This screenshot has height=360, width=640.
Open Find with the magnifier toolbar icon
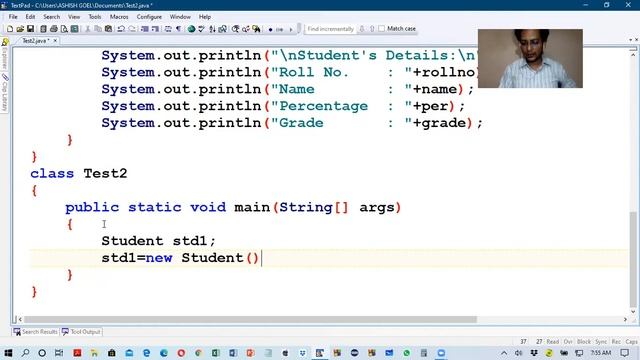click(236, 29)
